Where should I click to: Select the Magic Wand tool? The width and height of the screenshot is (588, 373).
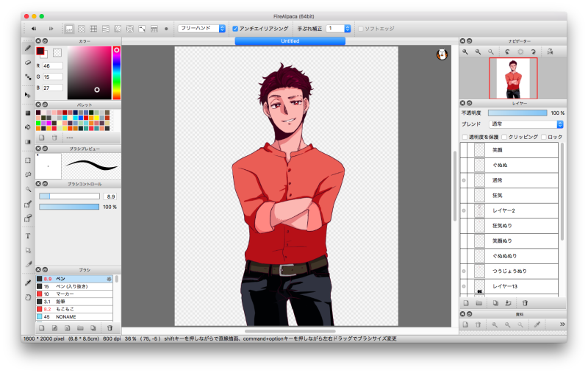coord(28,189)
